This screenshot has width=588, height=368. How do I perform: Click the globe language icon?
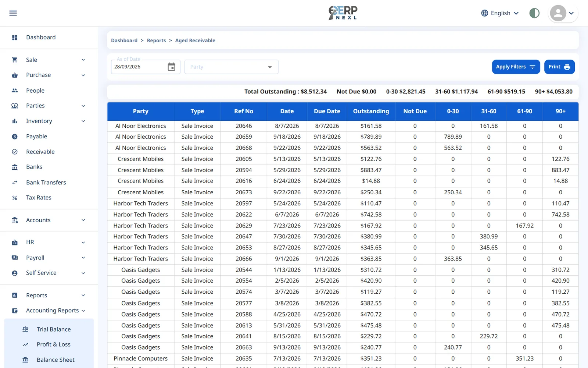485,13
